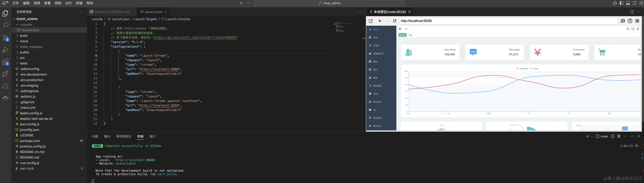644x183 pixels.
Task: Click the robot AI assistant icon in title bar
Action: point(615,3)
